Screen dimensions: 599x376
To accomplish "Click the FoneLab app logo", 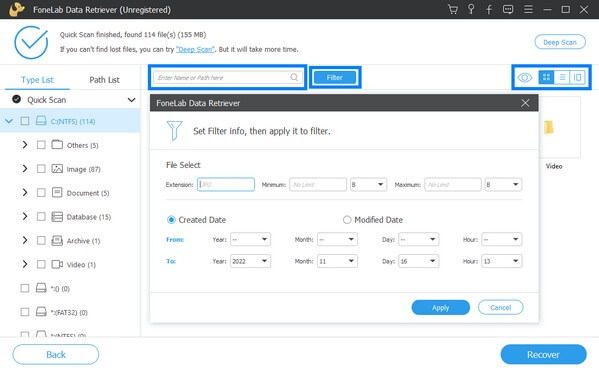I will tap(17, 9).
